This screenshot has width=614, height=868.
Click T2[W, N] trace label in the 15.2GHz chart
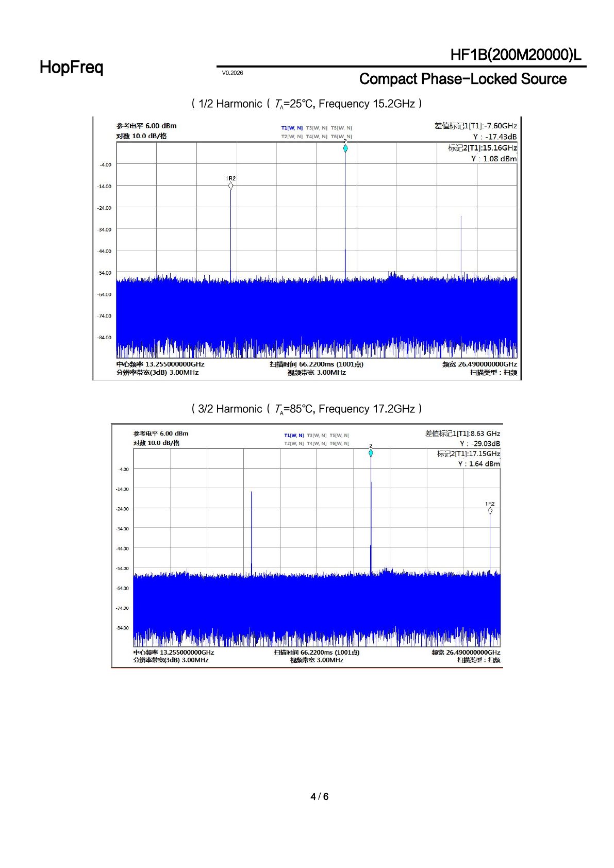click(292, 137)
